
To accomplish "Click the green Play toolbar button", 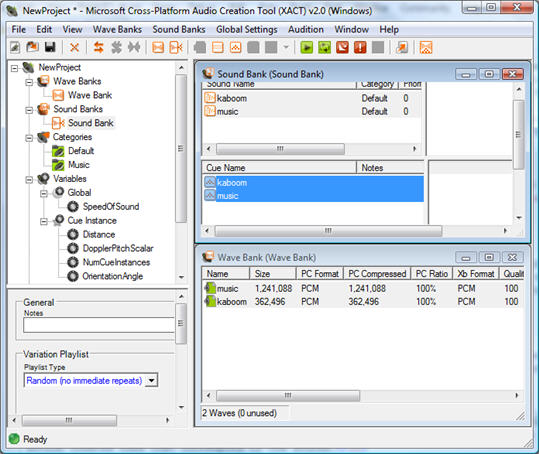I will [307, 47].
